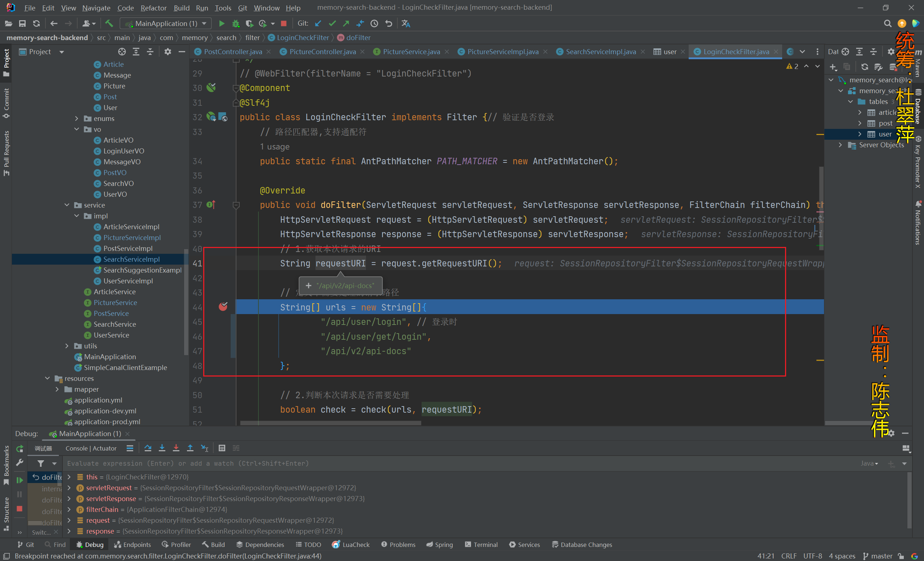This screenshot has height=561, width=924.
Task: Step out in the debugger toolbar
Action: [x=190, y=448]
